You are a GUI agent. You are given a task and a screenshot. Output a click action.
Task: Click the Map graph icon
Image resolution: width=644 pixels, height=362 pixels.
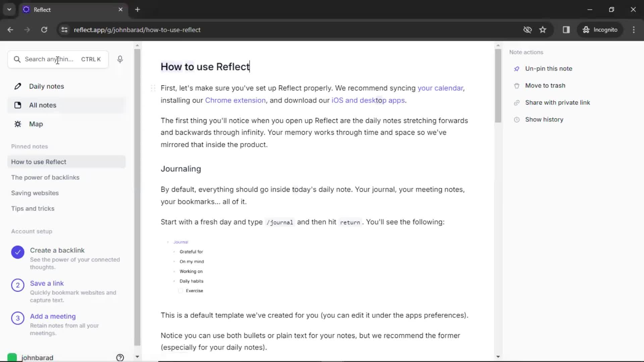[18, 124]
